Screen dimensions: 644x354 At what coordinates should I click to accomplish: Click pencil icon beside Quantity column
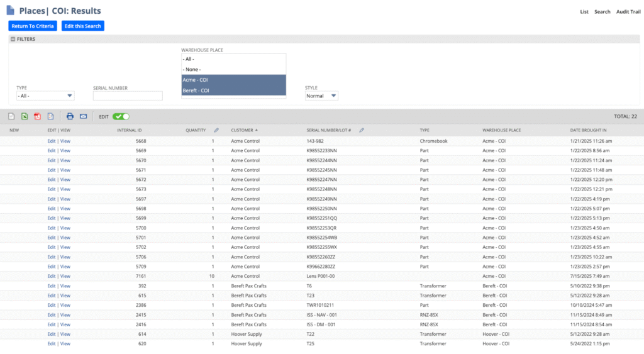tap(216, 130)
